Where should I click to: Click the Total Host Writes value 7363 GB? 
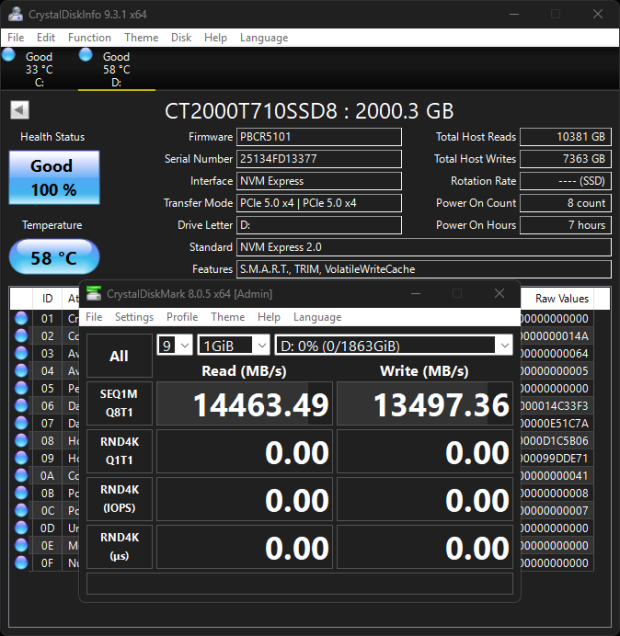point(566,159)
